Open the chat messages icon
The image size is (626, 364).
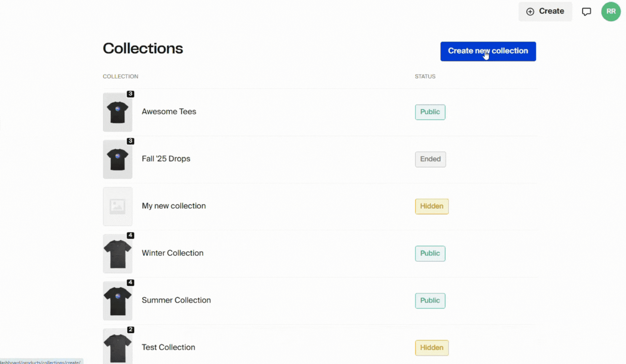tap(586, 12)
